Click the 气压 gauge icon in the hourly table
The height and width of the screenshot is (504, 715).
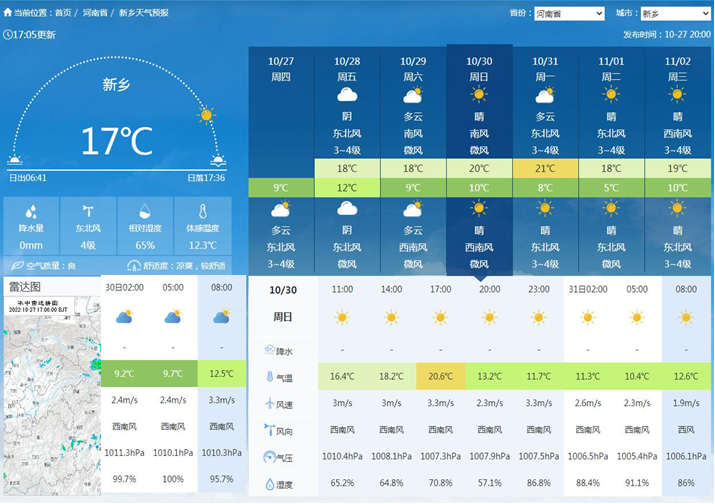270,457
